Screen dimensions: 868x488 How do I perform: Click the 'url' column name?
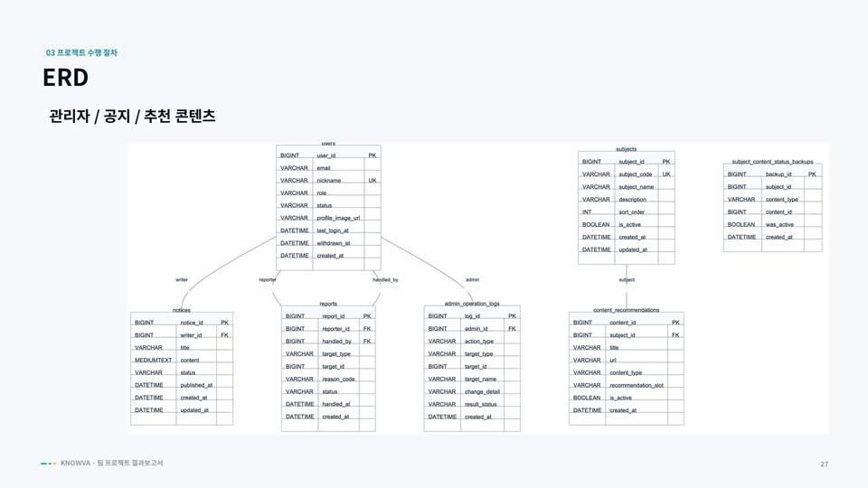[613, 361]
